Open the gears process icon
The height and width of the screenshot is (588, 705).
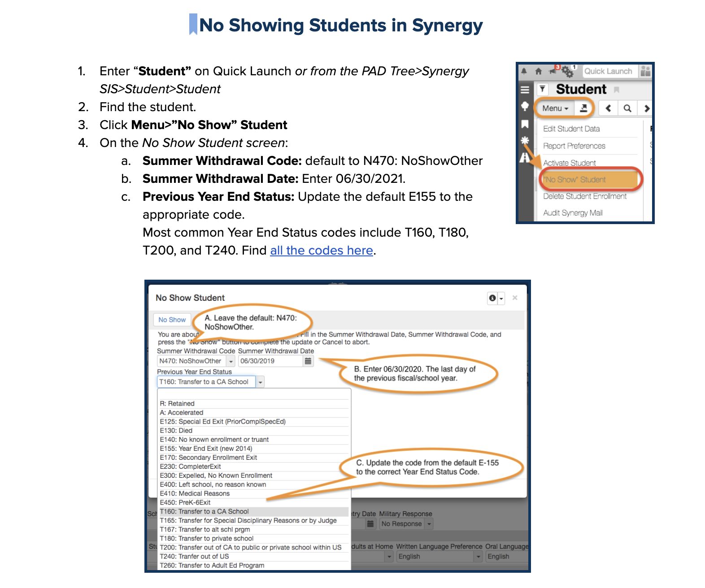tap(568, 71)
